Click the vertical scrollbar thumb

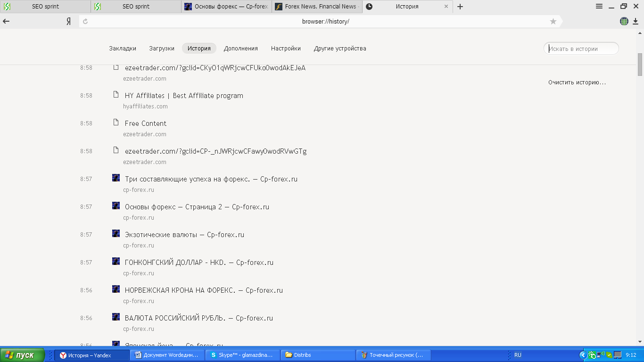coord(640,65)
